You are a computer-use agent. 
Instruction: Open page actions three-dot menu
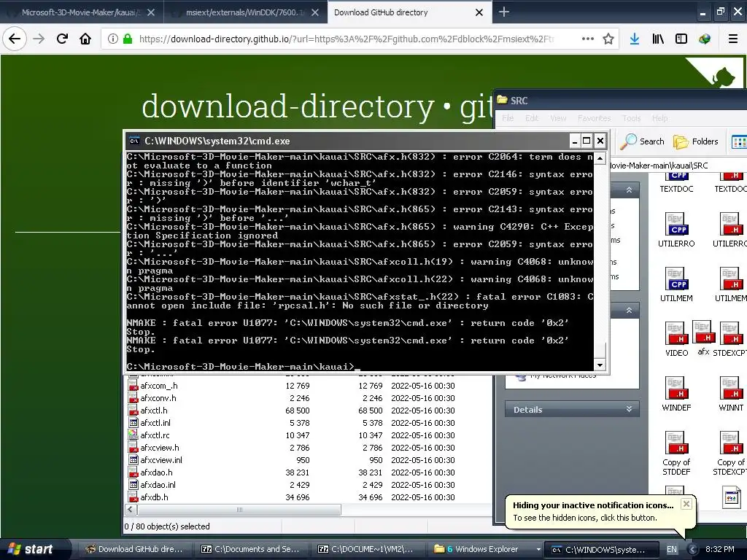[588, 39]
